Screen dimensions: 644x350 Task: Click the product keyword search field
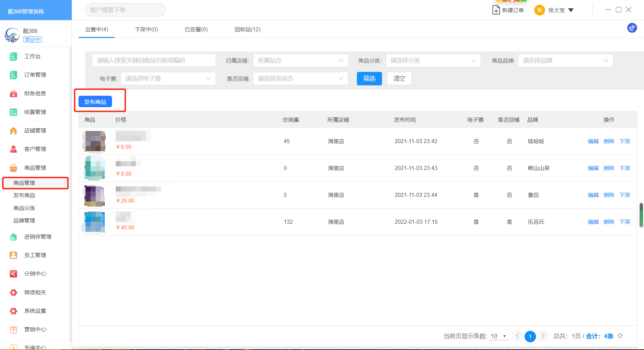[x=154, y=60]
